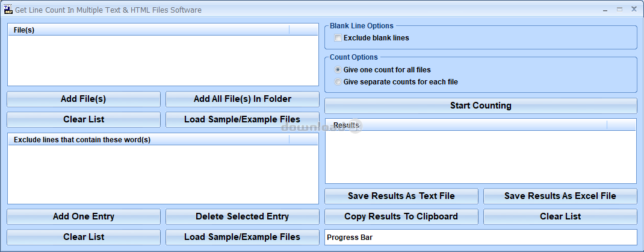Clear the file list under File(s)
The width and height of the screenshot is (644, 252).
tap(84, 119)
